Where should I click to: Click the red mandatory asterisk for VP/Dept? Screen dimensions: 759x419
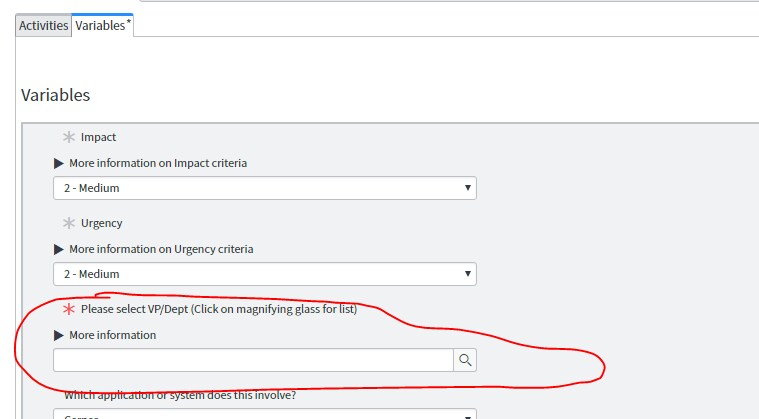coord(69,309)
